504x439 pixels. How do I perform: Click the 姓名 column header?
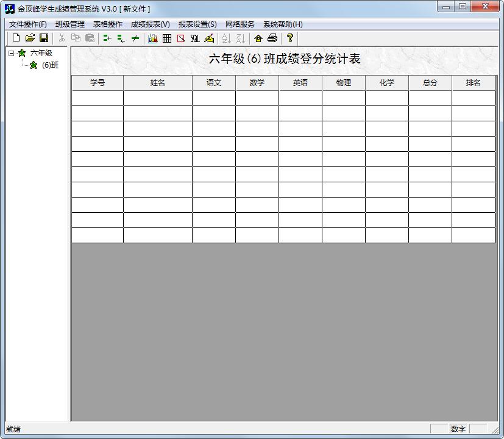158,83
